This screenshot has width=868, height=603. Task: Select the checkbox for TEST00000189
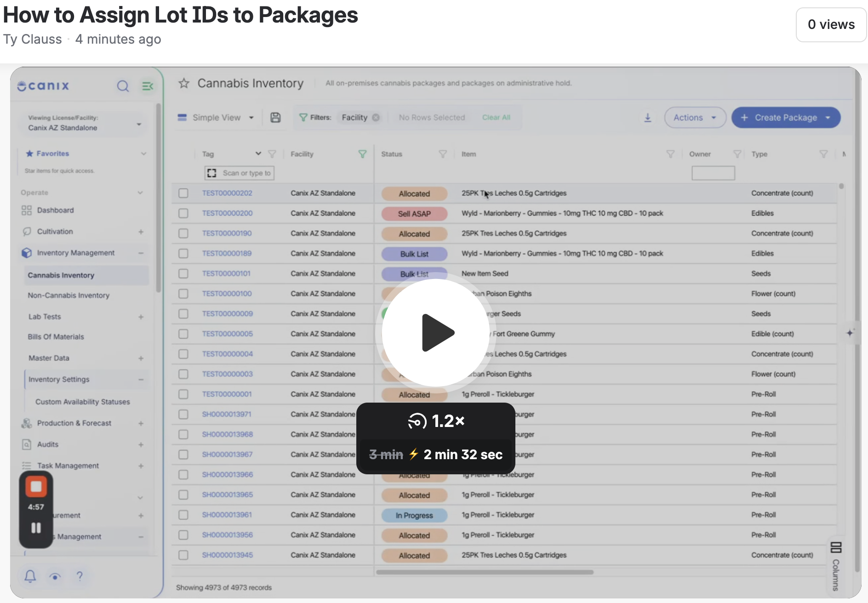[x=183, y=253]
